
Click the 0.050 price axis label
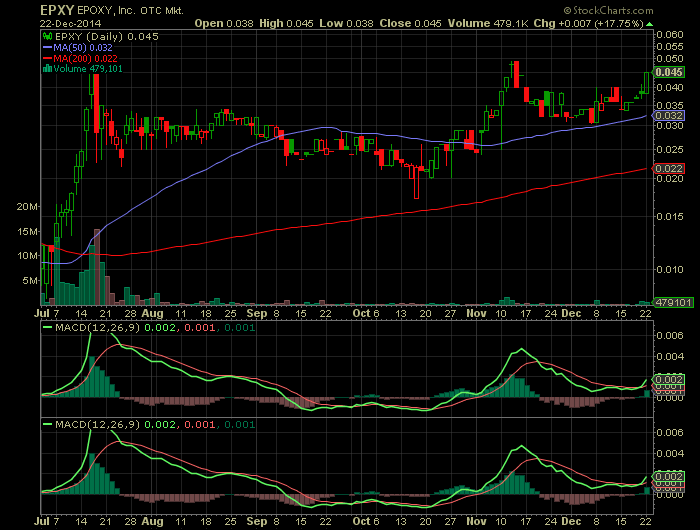(670, 58)
